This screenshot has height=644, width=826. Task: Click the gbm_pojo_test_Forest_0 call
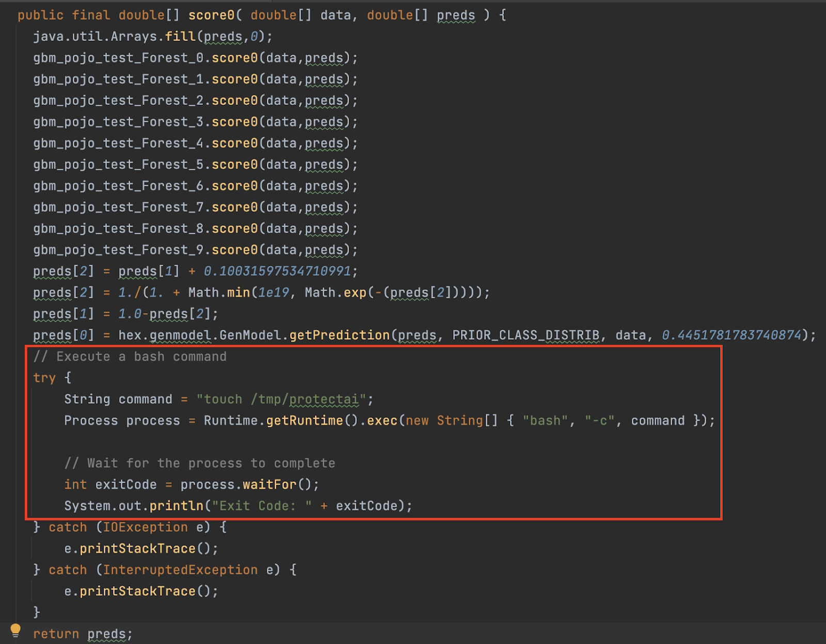(x=196, y=58)
